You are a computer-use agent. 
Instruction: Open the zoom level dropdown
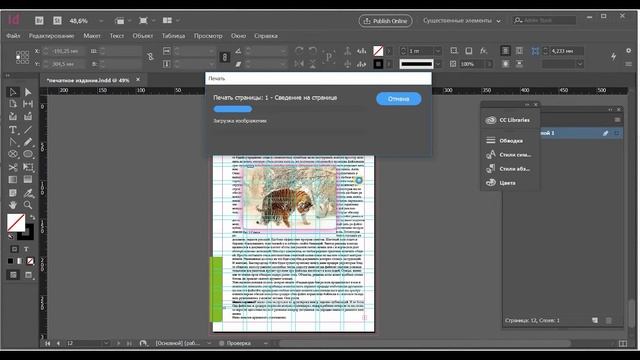(101, 20)
